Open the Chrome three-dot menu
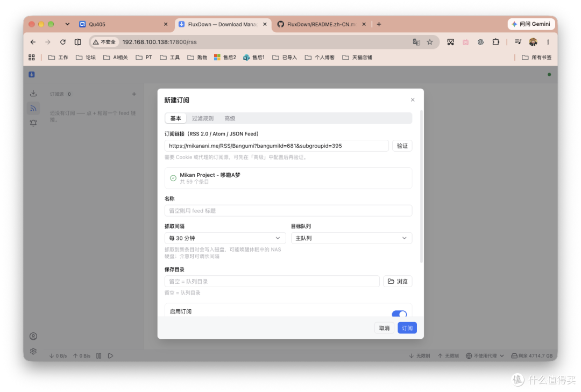Screen dimensions: 581x392 548,42
